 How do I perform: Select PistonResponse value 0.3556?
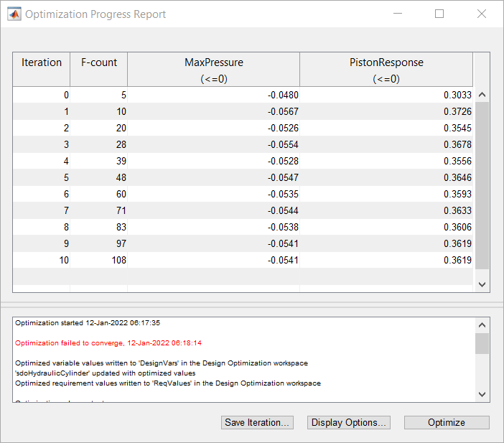386,161
